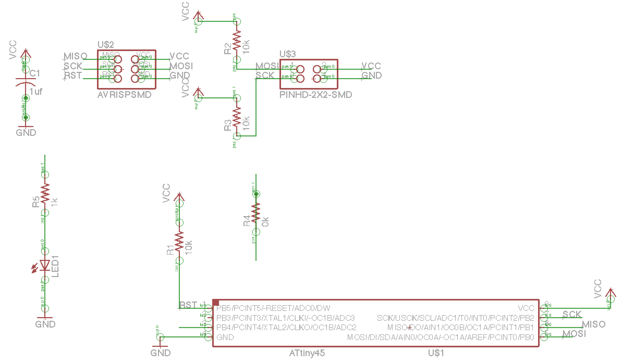Click the R2 name label
The image size is (622, 364).
228,49
